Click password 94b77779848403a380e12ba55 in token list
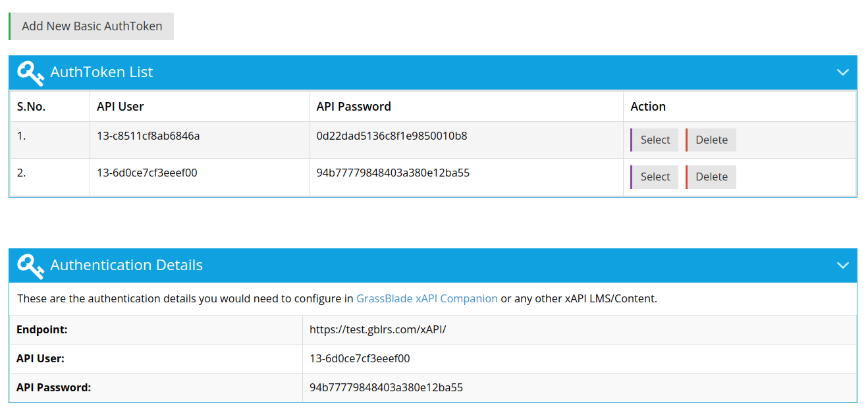Image resolution: width=868 pixels, height=415 pixels. [393, 173]
